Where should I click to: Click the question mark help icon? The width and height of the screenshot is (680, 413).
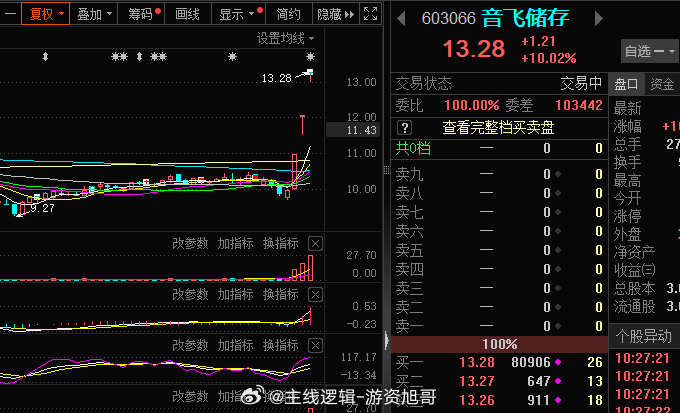pos(405,128)
